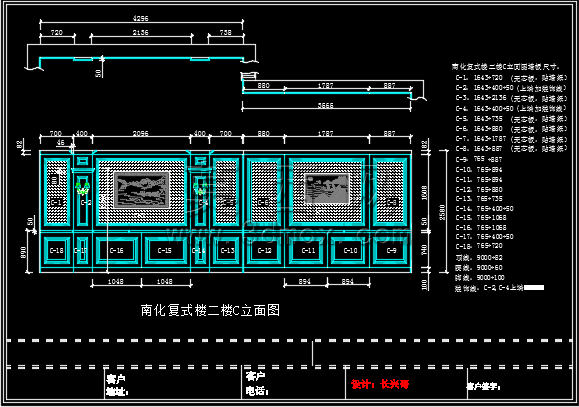This screenshot has width=579, height=407.
Task: Click the green wall lamp near C-4
Action: coord(200,188)
